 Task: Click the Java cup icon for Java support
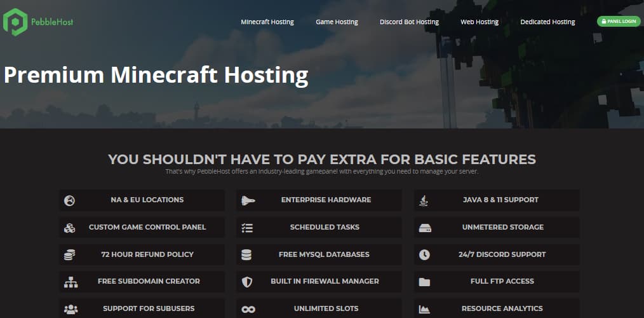(424, 200)
